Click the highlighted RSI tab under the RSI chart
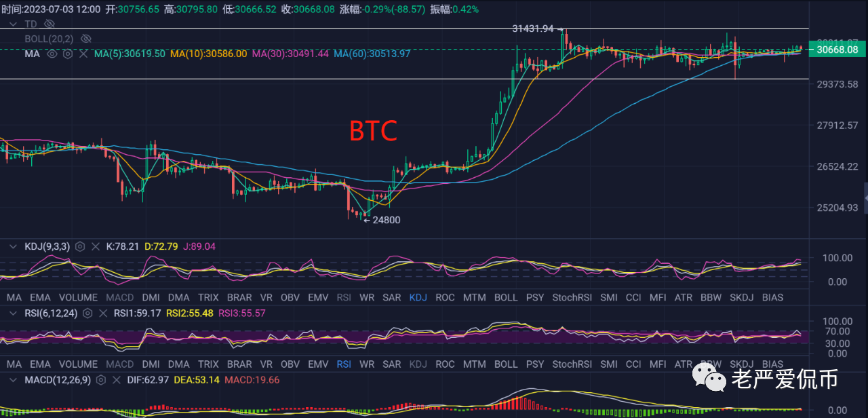Image resolution: width=868 pixels, height=418 pixels. (x=344, y=364)
